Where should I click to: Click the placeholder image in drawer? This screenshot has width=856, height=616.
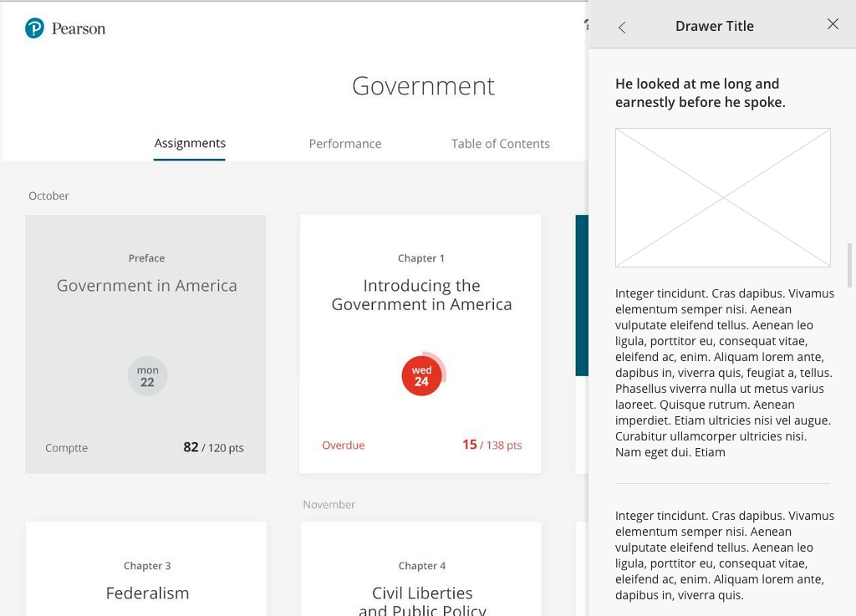(722, 197)
